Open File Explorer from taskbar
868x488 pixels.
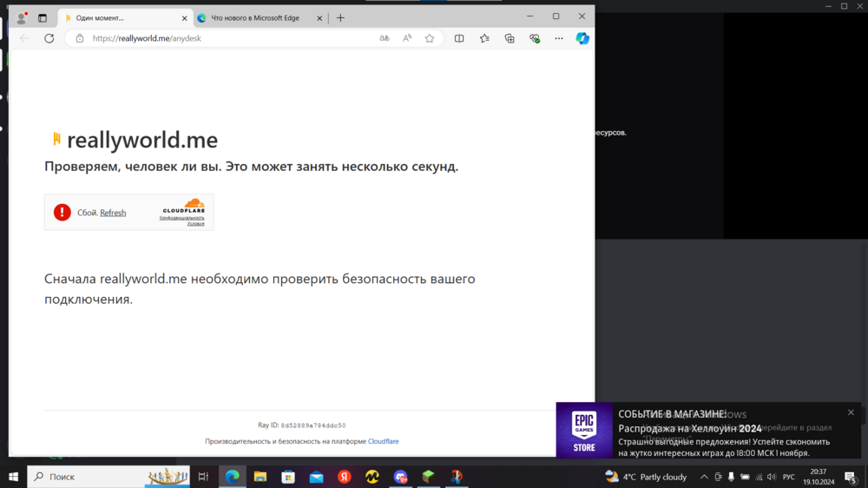click(x=260, y=477)
